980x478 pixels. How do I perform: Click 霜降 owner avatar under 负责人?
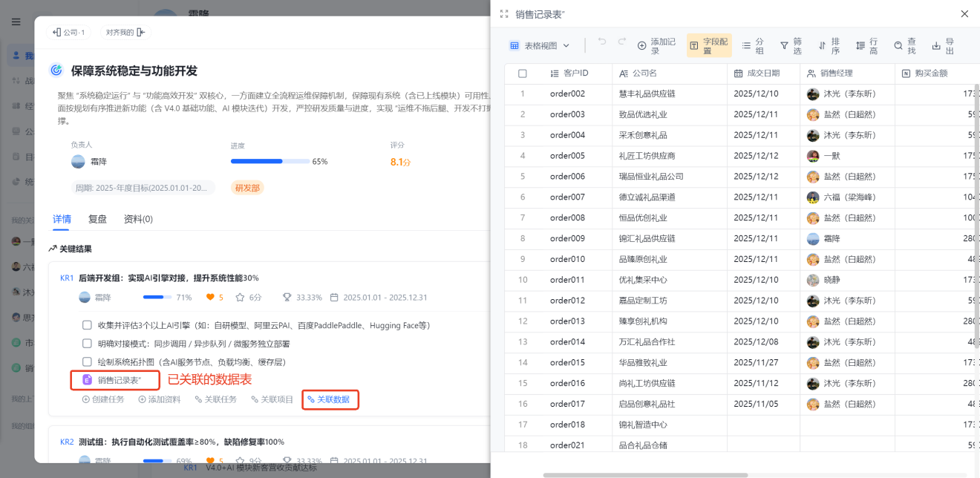[x=78, y=161]
